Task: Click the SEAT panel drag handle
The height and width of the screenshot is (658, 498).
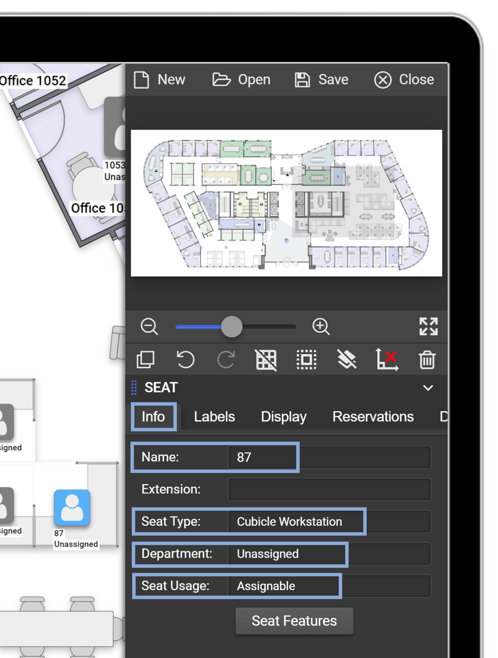Action: point(134,388)
